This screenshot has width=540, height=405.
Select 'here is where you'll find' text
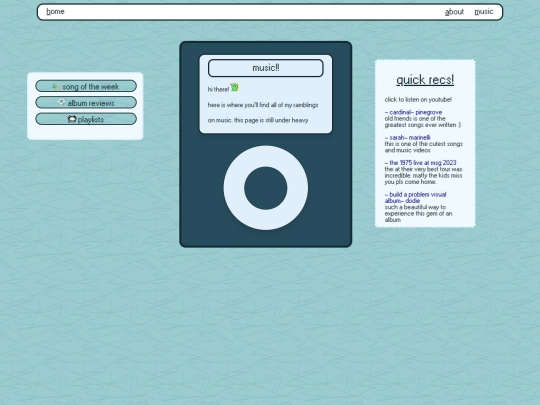tap(238, 105)
